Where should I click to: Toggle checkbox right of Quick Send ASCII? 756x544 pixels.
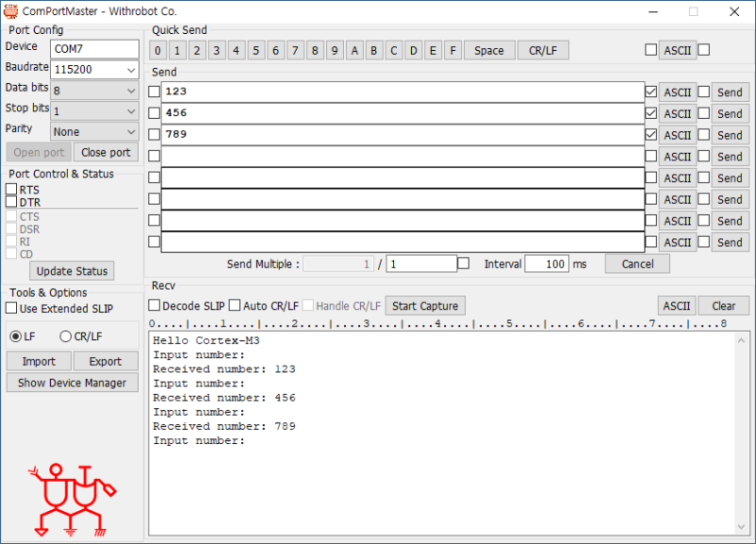click(x=704, y=50)
